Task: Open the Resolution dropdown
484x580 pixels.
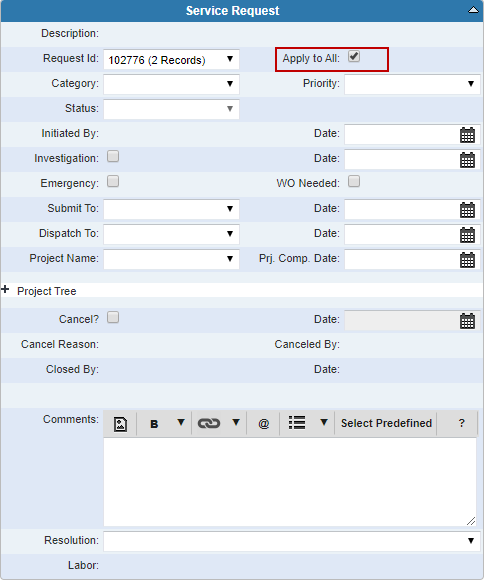Action: coord(292,541)
